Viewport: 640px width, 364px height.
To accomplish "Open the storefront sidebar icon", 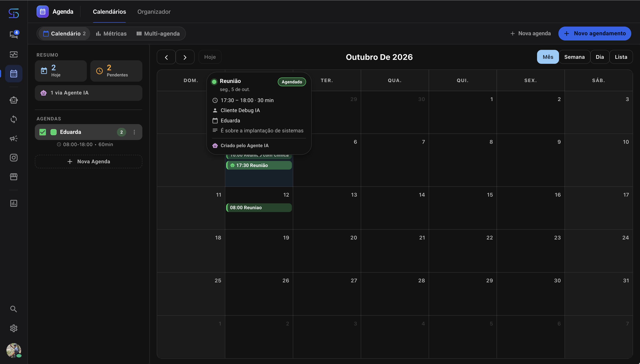I will [x=14, y=177].
